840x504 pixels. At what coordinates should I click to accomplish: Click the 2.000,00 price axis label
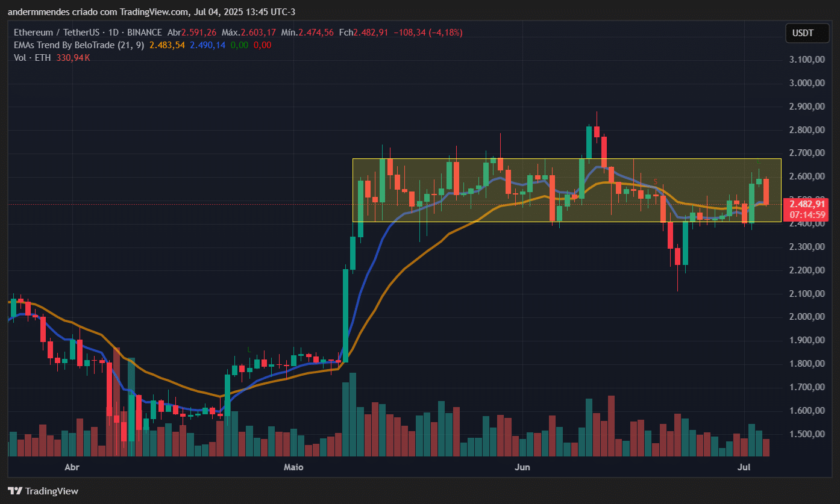pyautogui.click(x=806, y=317)
